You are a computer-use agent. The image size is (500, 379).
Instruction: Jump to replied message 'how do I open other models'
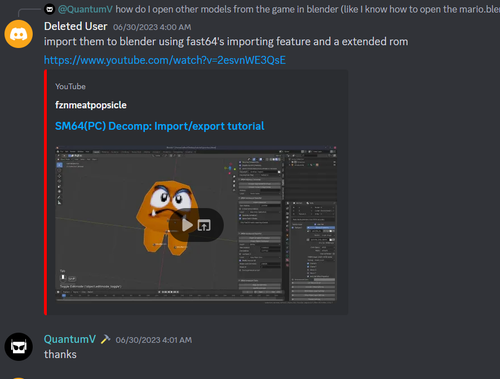(x=307, y=9)
